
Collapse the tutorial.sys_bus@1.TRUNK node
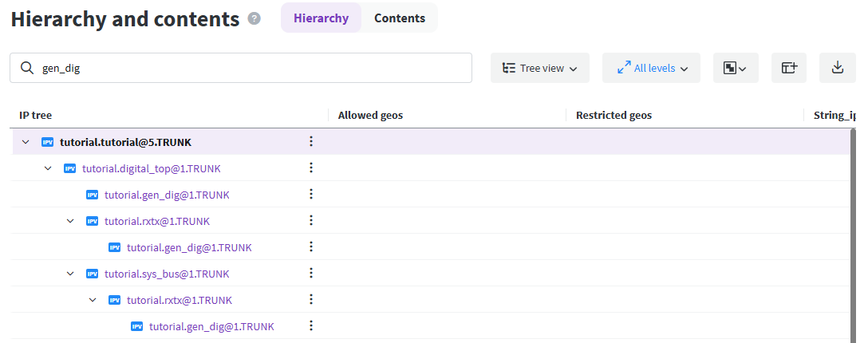click(70, 274)
